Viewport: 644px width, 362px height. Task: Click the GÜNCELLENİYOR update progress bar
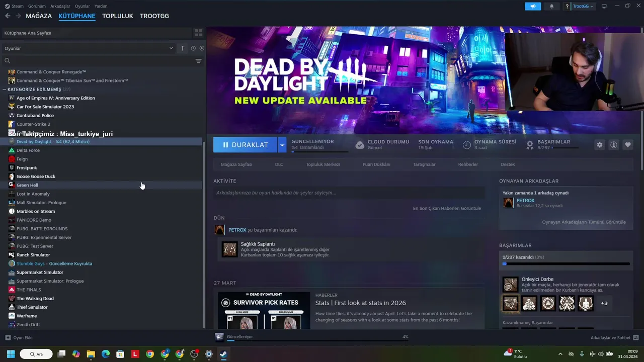point(320,151)
